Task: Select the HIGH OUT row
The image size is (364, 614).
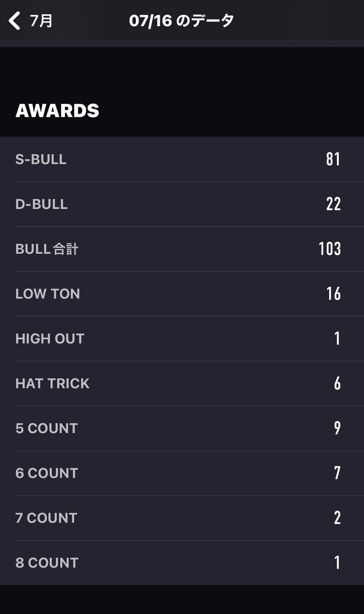Action: point(182,339)
